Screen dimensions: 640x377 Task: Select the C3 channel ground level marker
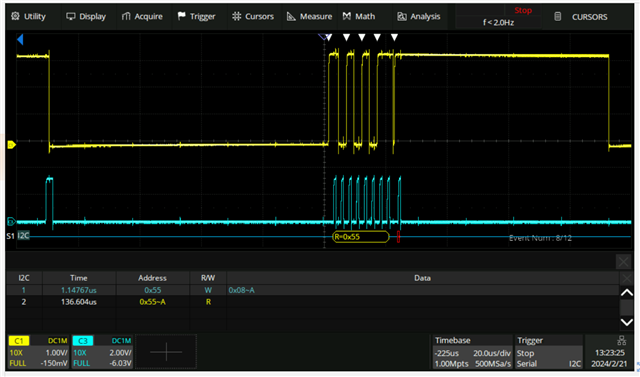coord(11,222)
